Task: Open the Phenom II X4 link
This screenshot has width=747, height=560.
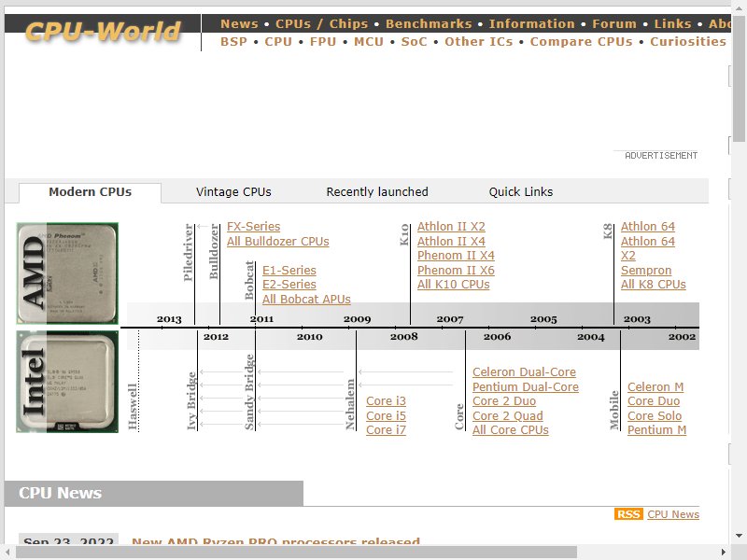Action: 456,256
